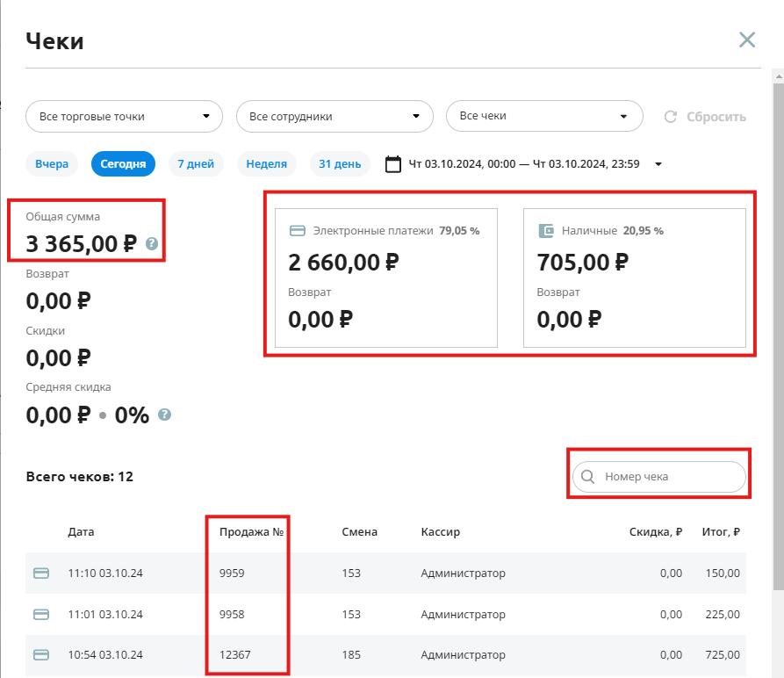Click the vertical scrollbar thumb
The height and width of the screenshot is (678, 784).
pos(779,336)
